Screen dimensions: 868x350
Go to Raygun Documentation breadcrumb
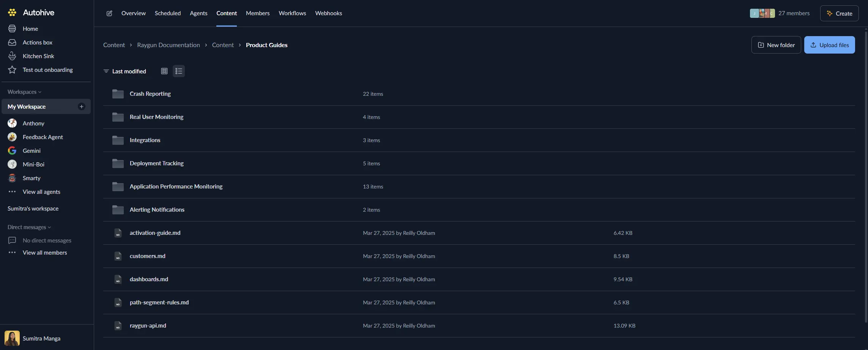pyautogui.click(x=169, y=45)
